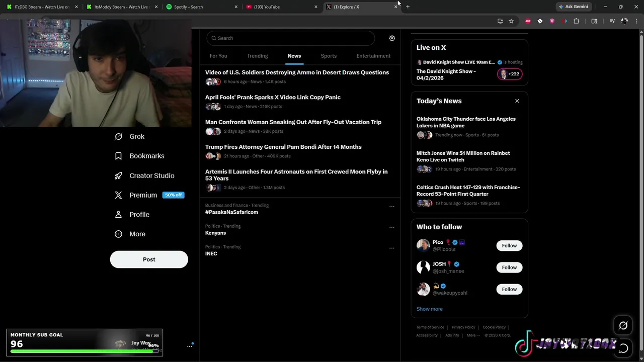The width and height of the screenshot is (644, 362).
Task: Expand the footer More menu
Action: [473, 335]
